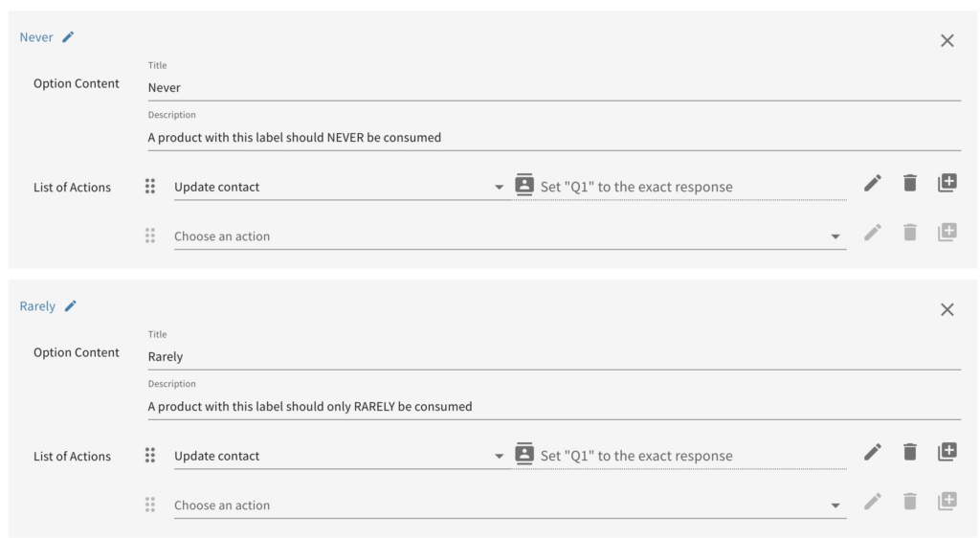Screen dimensions: 980x538
Task: Edit the Update contact action in Never option
Action: (873, 184)
